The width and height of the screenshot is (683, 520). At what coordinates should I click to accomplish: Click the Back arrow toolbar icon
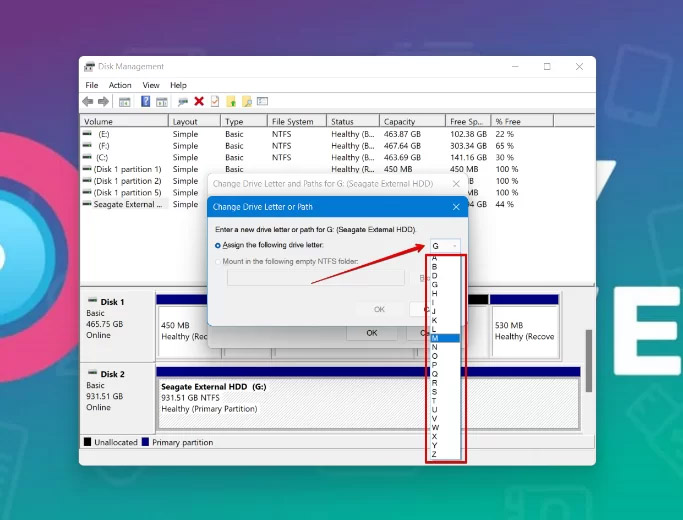pos(88,102)
